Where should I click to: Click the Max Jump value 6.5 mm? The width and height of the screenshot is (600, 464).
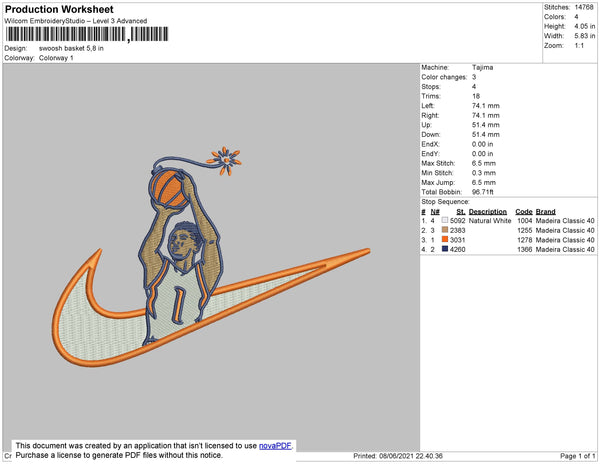[x=484, y=182]
